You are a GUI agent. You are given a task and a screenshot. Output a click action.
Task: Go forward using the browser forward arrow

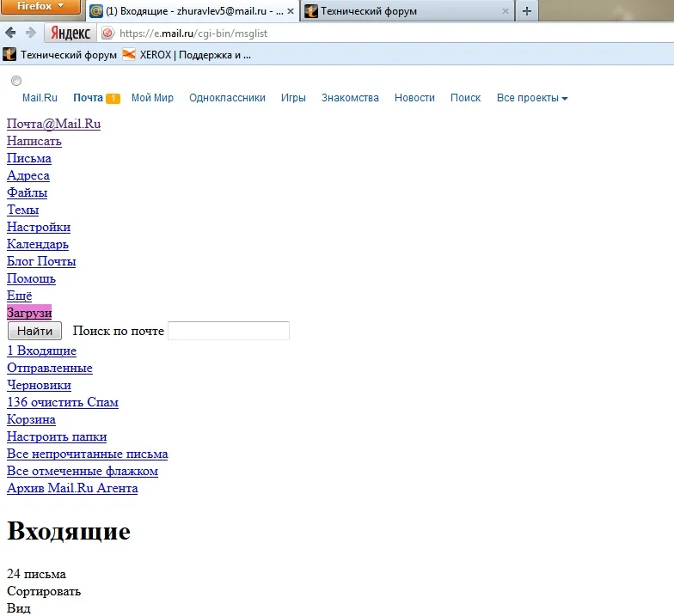(31, 33)
